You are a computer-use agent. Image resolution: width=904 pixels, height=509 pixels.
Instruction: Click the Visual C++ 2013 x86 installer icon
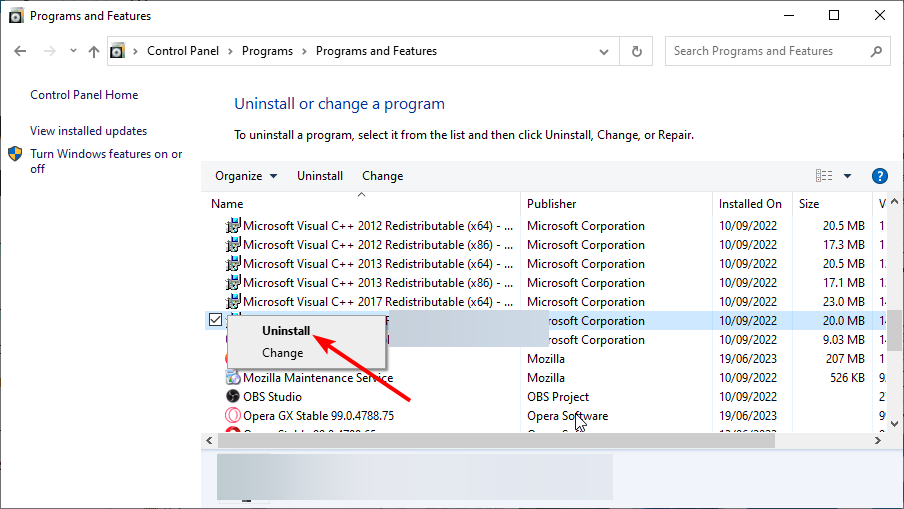233,282
